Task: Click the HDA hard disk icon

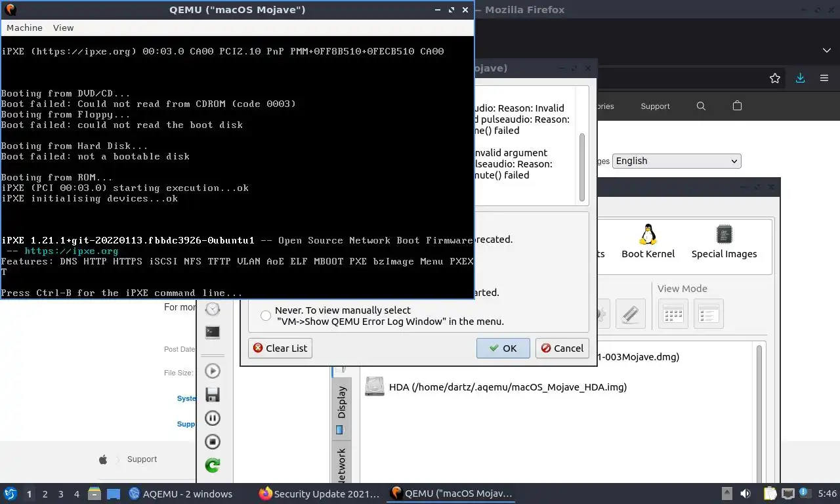Action: click(375, 387)
